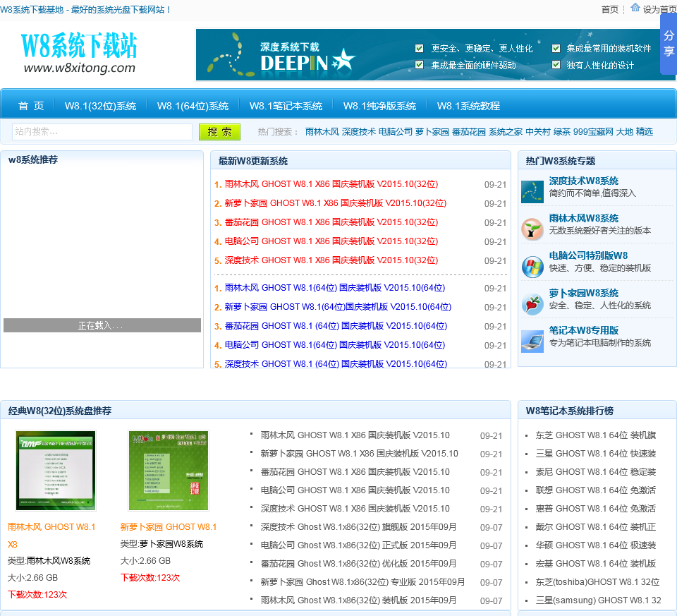Open the 新萝卜家园 green system thumbnail

pyautogui.click(x=169, y=471)
